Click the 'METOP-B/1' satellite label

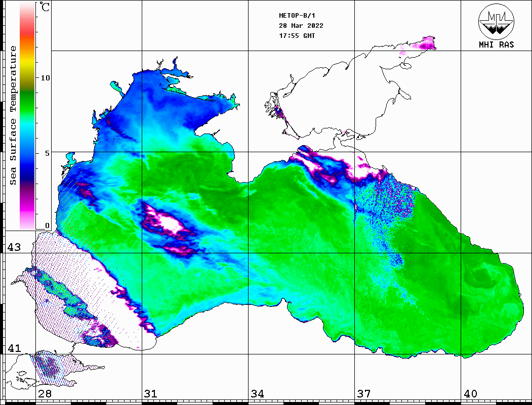pyautogui.click(x=297, y=16)
